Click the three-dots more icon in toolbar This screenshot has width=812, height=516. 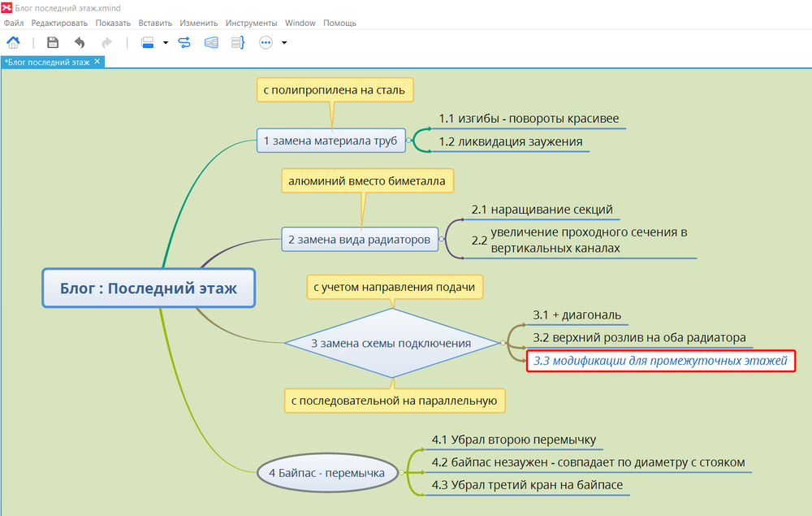pos(266,42)
